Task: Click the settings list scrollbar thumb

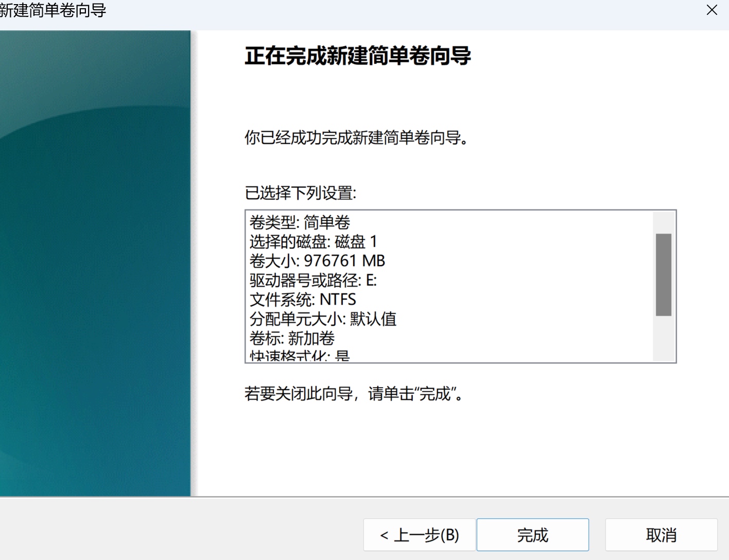Action: 664,274
